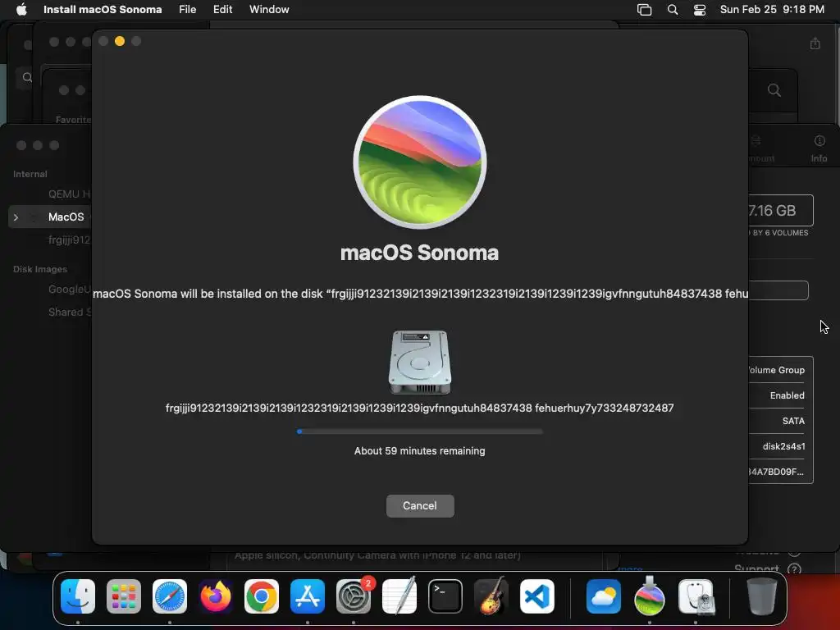Viewport: 840px width, 630px height.
Task: Click Install macOS Sonoma in the Dock
Action: (650, 596)
